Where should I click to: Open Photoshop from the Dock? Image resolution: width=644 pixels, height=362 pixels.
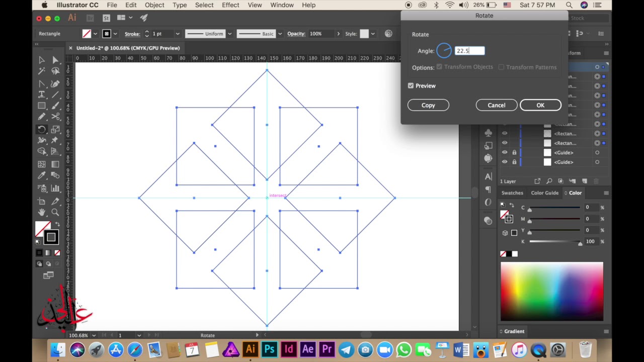[270, 349]
